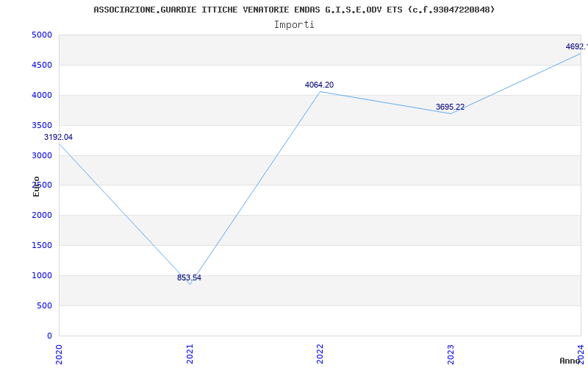Viewport: 588px width, 368px height.
Task: Select the 853.54 data label
Action: point(189,278)
